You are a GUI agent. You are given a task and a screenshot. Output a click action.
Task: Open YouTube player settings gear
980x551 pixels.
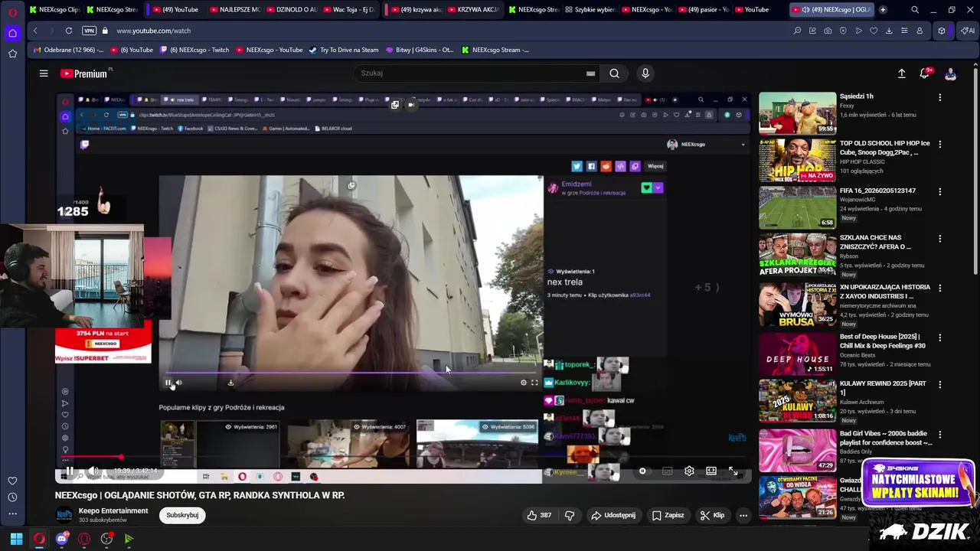click(689, 471)
